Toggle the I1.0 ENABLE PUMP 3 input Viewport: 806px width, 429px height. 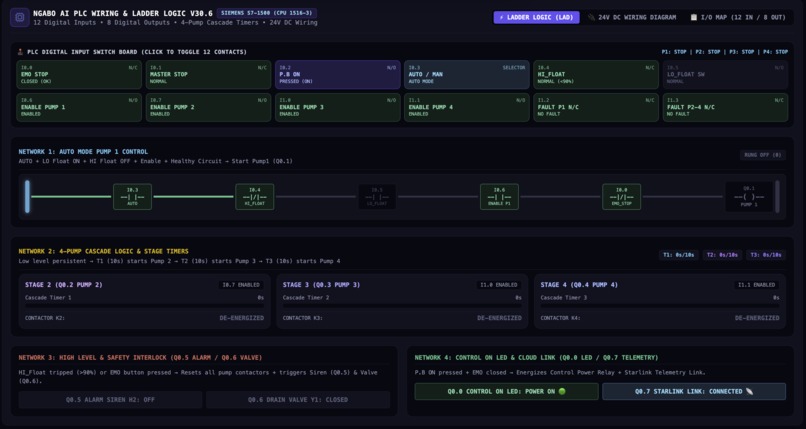[338, 107]
